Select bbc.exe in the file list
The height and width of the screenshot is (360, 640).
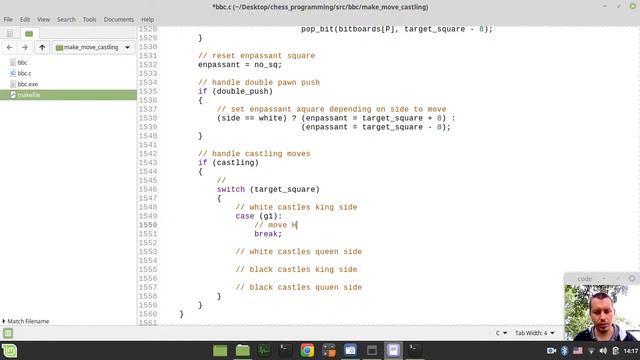28,84
